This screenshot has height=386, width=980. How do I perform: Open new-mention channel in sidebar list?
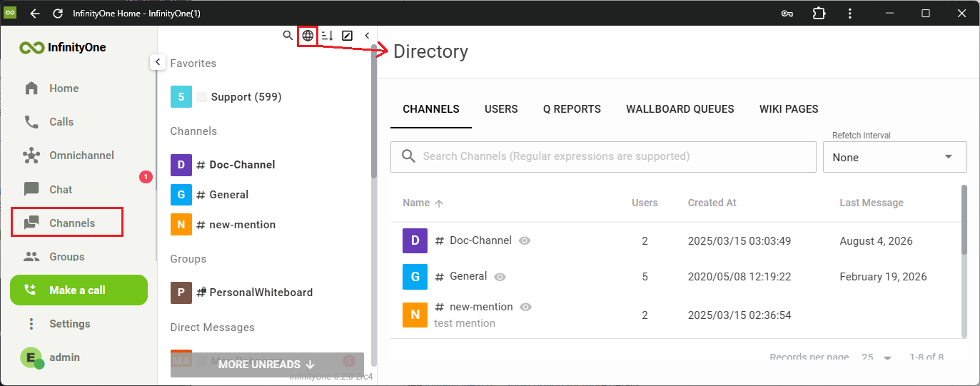click(242, 225)
